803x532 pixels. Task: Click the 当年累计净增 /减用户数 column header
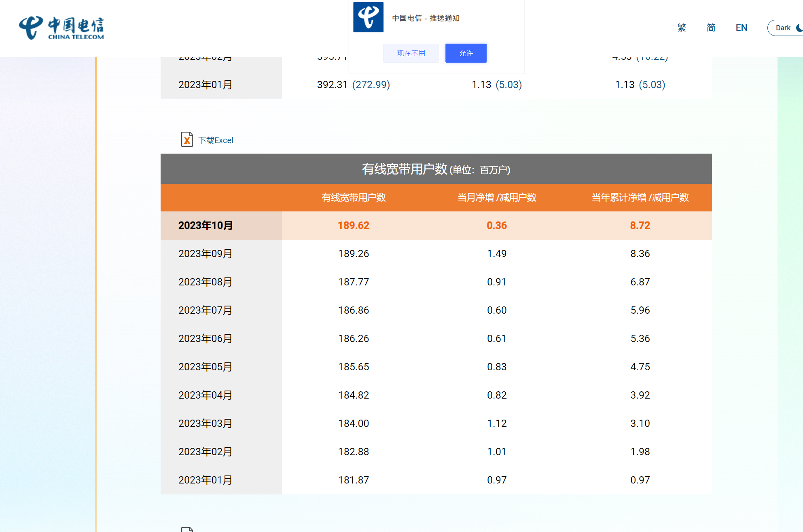pyautogui.click(x=640, y=198)
